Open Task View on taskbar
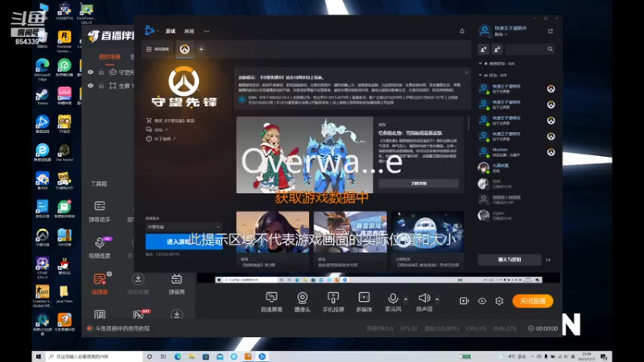 click(163, 356)
